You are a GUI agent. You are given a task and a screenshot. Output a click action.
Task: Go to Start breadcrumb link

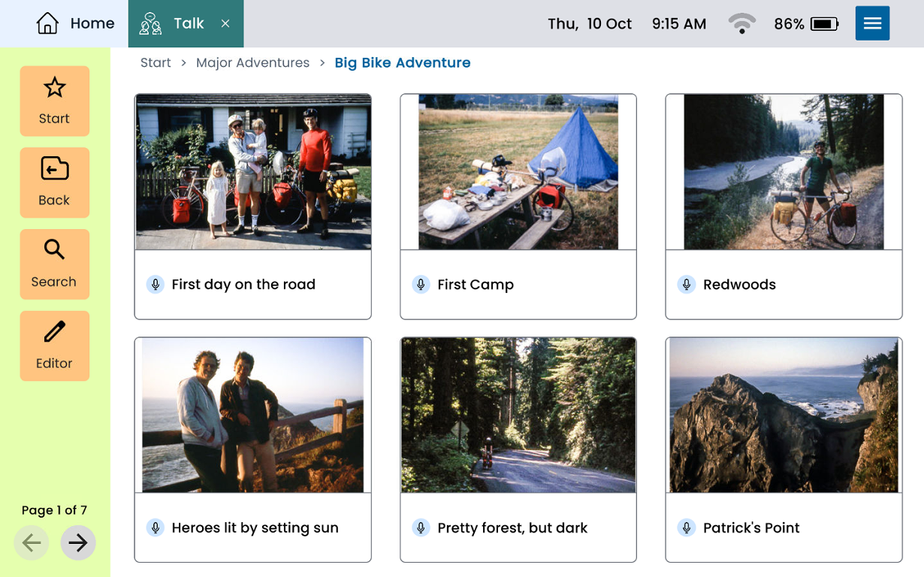point(156,63)
